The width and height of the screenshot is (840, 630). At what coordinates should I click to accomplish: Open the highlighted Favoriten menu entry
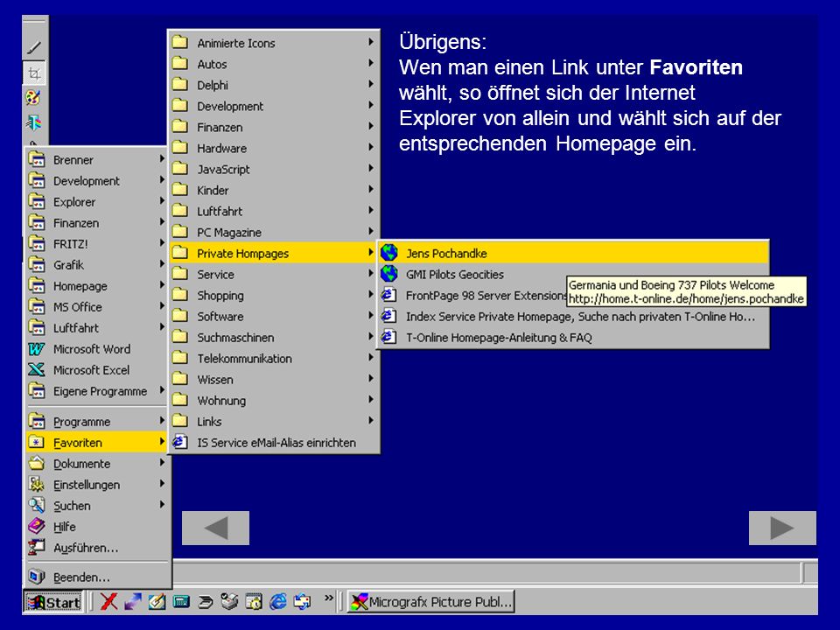[97, 443]
